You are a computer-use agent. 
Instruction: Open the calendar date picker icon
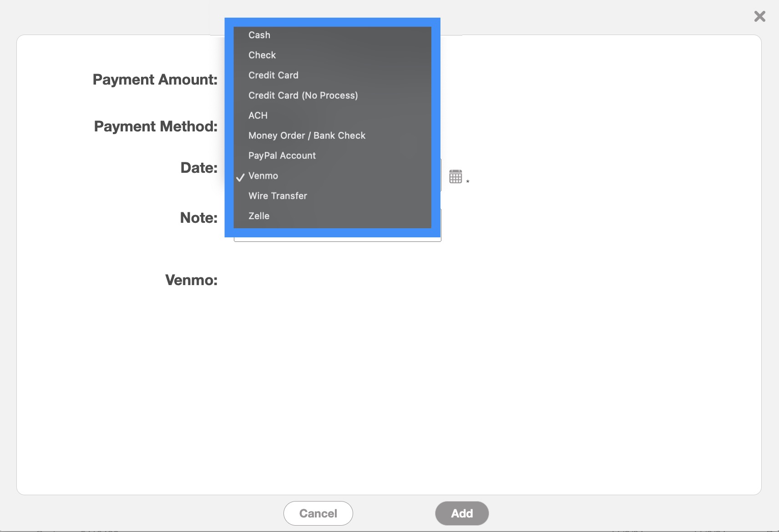click(x=455, y=176)
